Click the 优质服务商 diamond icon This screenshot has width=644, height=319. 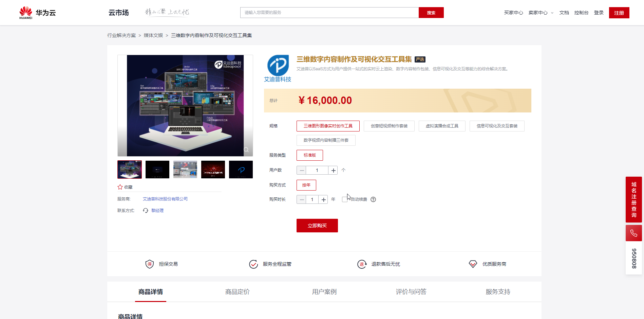tap(473, 264)
